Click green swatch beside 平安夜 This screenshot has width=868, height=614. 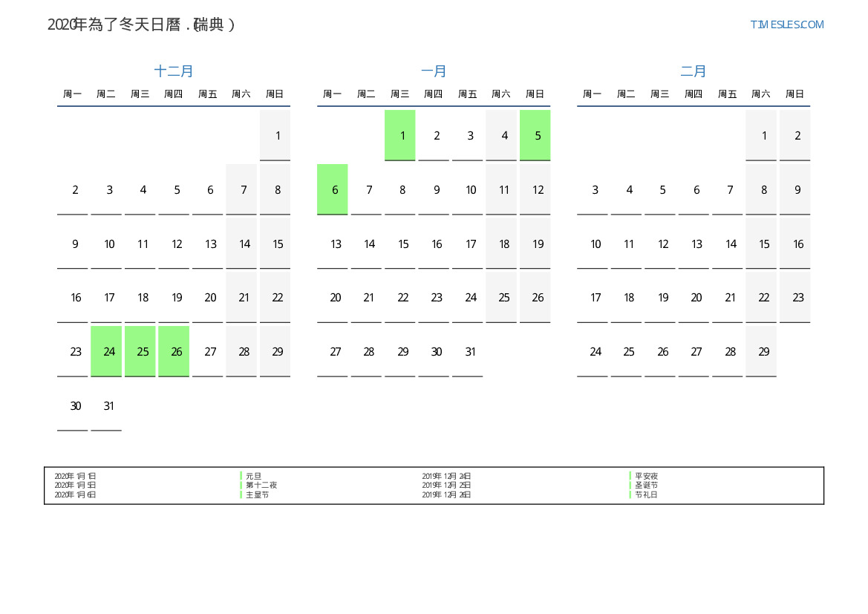pos(630,476)
